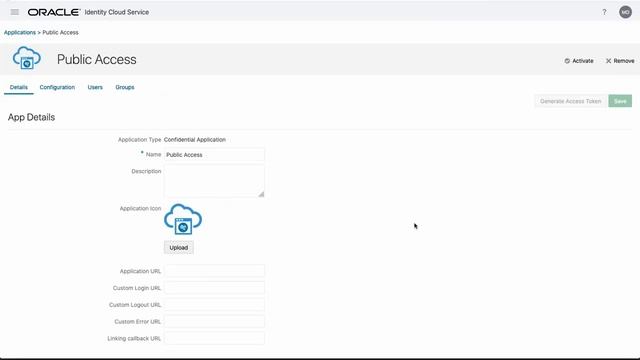Click Generate Access Token button

pyautogui.click(x=571, y=101)
